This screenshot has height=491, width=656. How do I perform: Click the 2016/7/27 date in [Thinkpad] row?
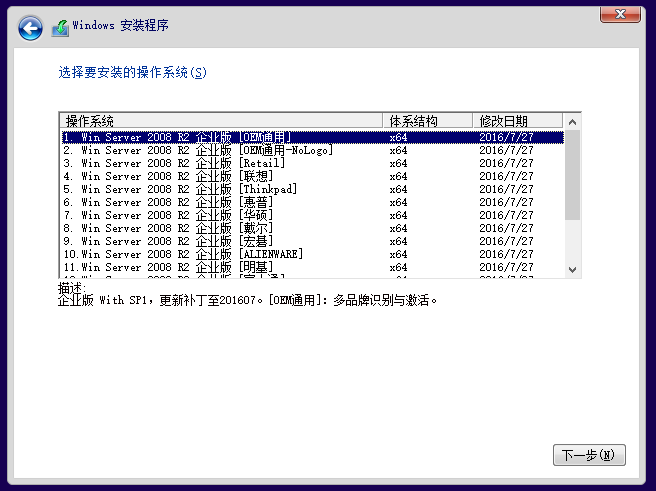tap(506, 189)
